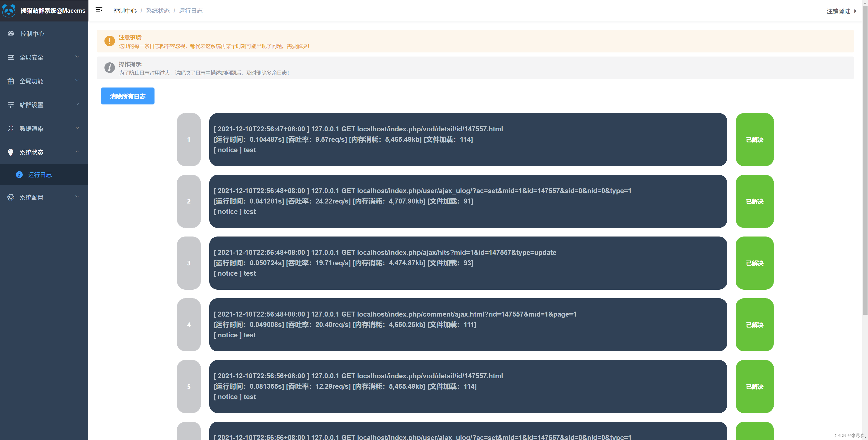The height and width of the screenshot is (440, 868).
Task: Toggle the sidebar with the hamburger icon
Action: (99, 10)
